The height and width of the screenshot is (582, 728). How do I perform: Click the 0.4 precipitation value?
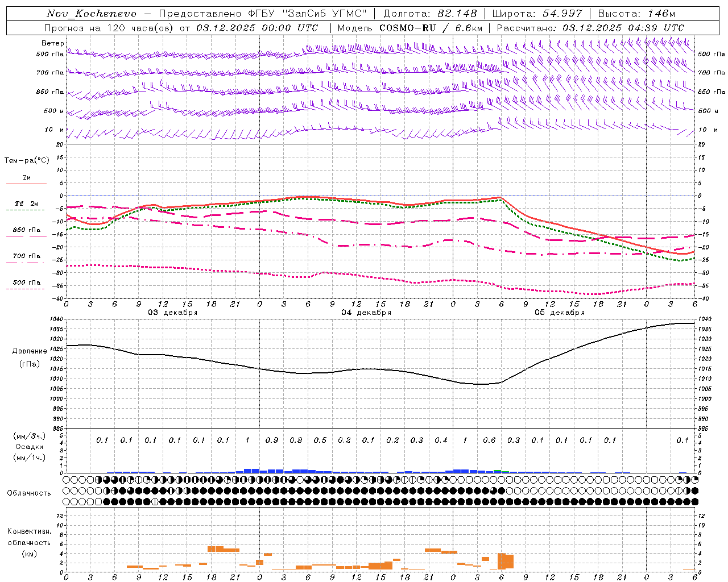(441, 440)
